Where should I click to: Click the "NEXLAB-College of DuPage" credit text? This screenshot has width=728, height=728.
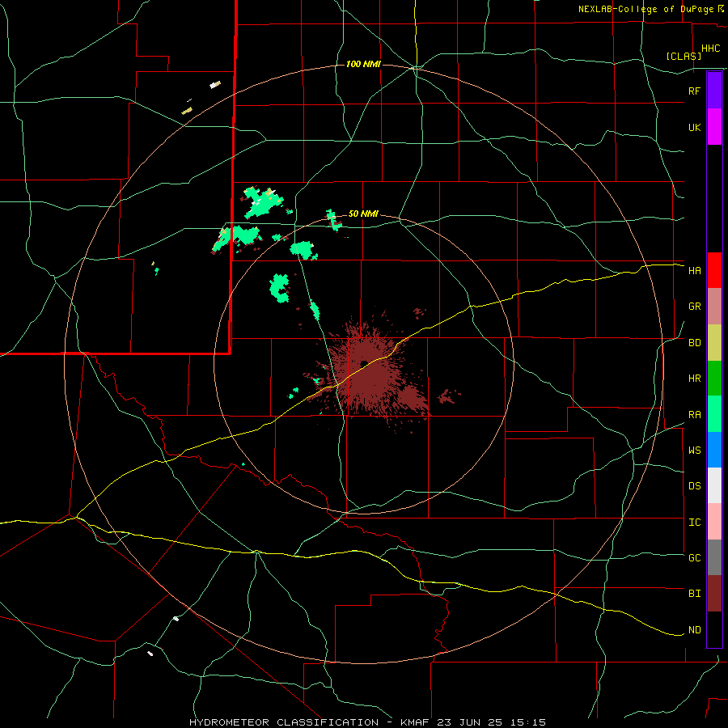point(645,9)
